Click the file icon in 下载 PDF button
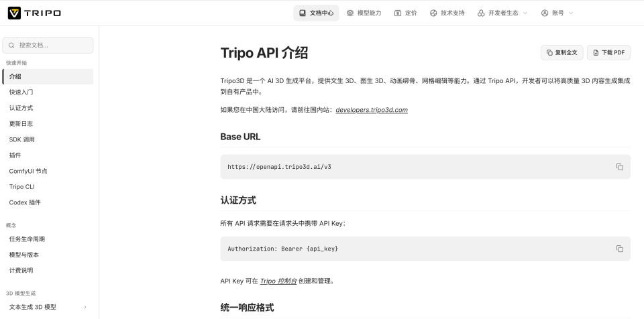Screen dimensions: 644x319 596,52
